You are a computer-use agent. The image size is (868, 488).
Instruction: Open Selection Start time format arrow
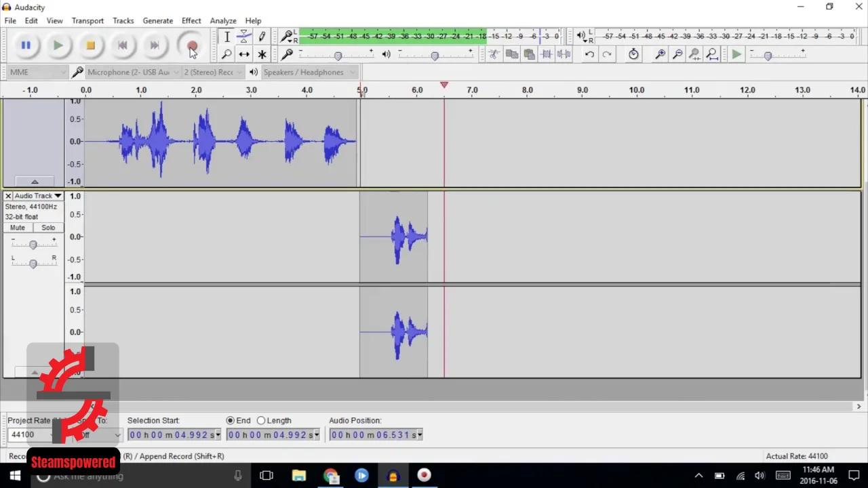[218, 435]
